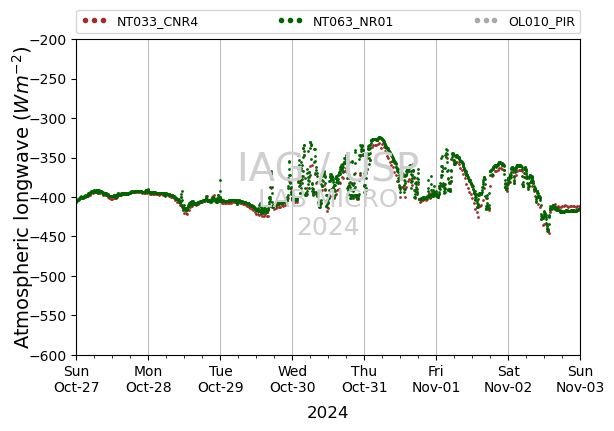Click the Fri Nov-01 x-axis label
Viewport: 614px width, 431px height.
(436, 379)
